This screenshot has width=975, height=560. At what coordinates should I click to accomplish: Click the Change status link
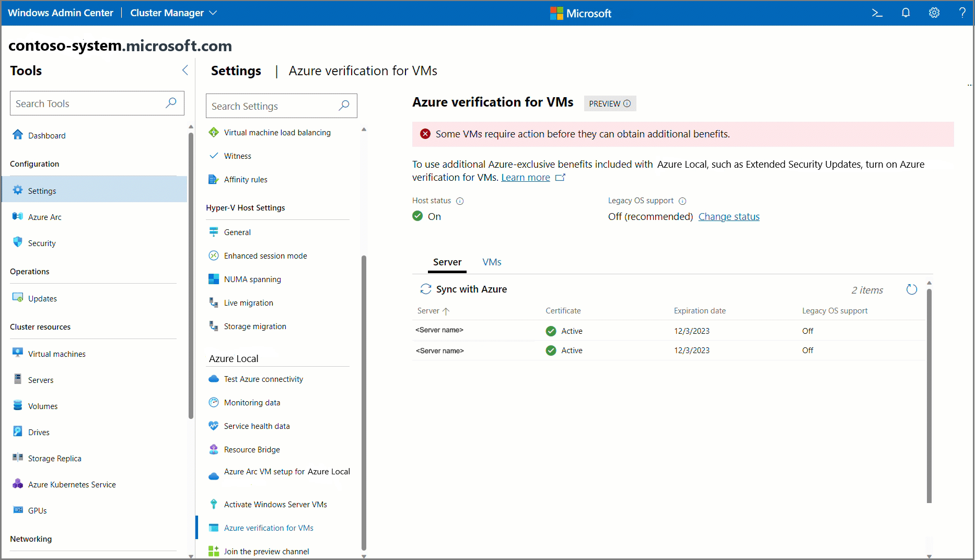pyautogui.click(x=729, y=217)
